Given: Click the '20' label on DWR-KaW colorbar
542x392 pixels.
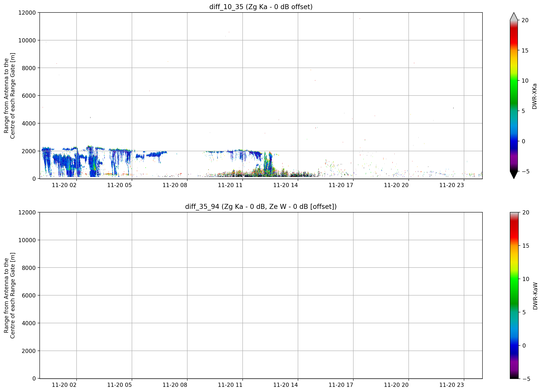Looking at the screenshot, I should (x=526, y=212).
